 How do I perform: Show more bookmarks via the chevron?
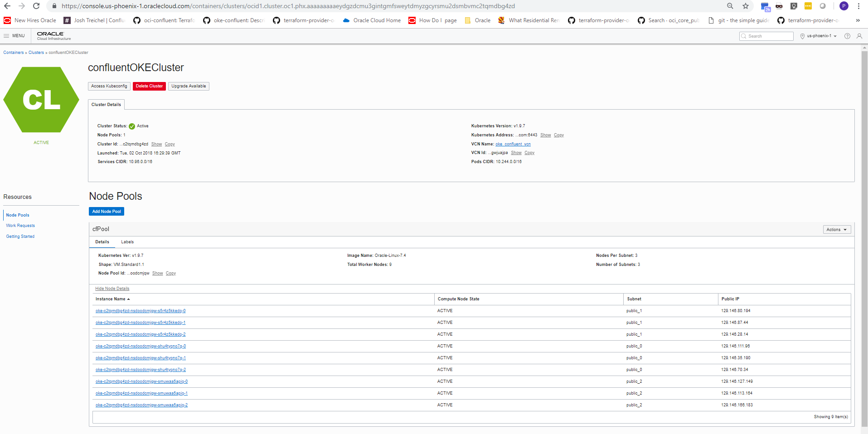pyautogui.click(x=858, y=20)
